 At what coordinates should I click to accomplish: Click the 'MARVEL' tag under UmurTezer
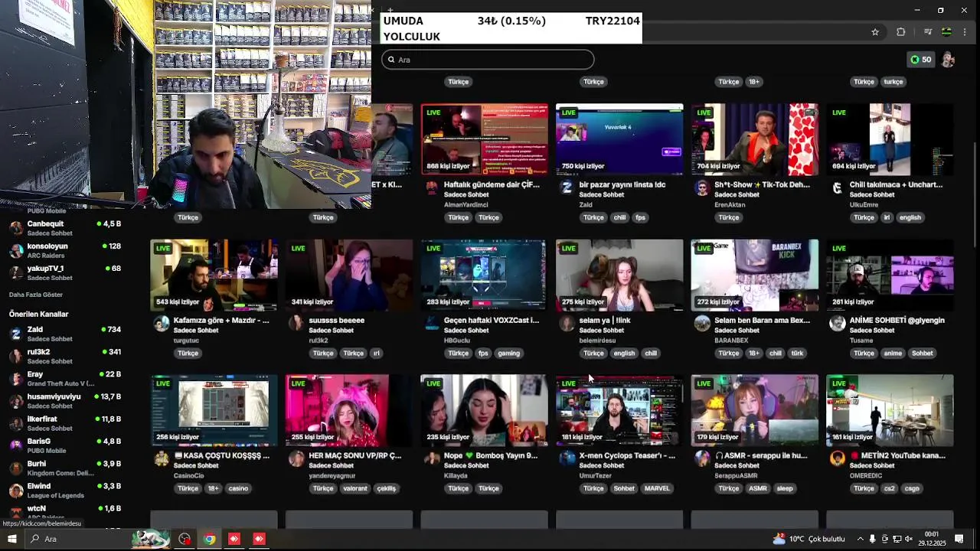click(x=657, y=488)
